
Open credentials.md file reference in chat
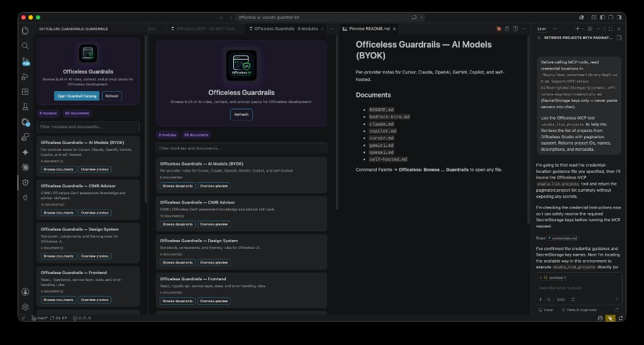click(x=563, y=238)
